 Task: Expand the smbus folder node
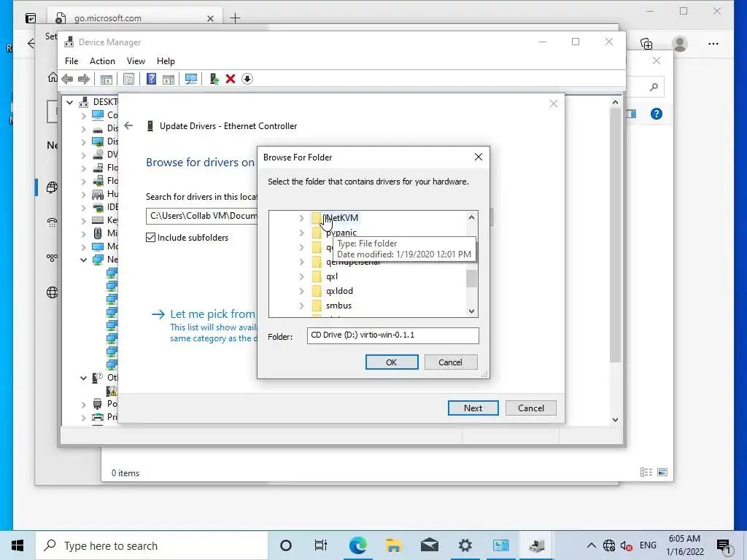(x=301, y=306)
